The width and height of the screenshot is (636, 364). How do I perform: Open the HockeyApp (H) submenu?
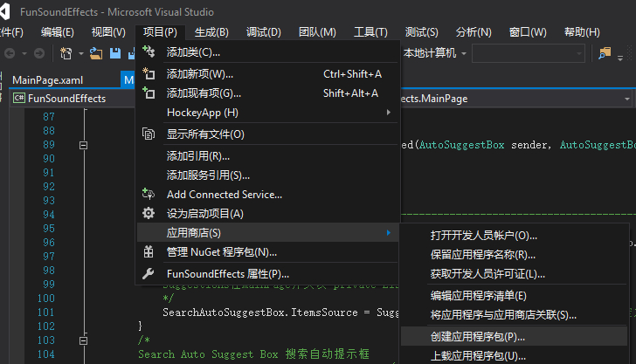coord(267,113)
